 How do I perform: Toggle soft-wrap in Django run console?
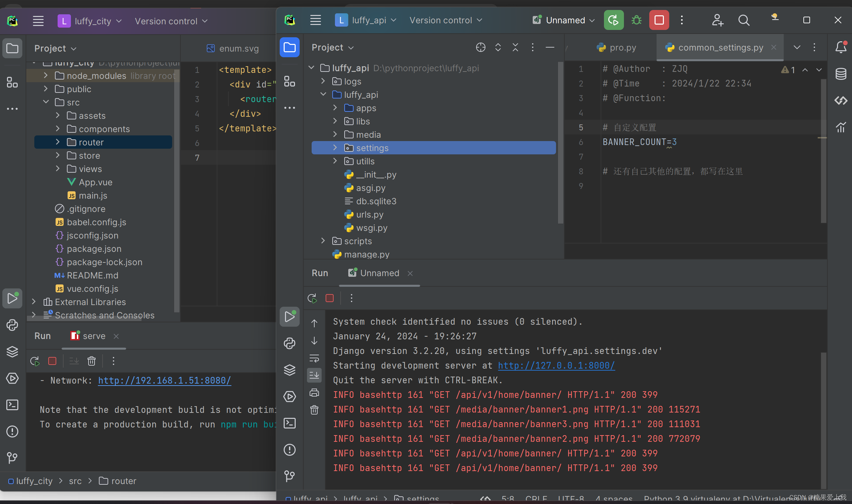[314, 358]
